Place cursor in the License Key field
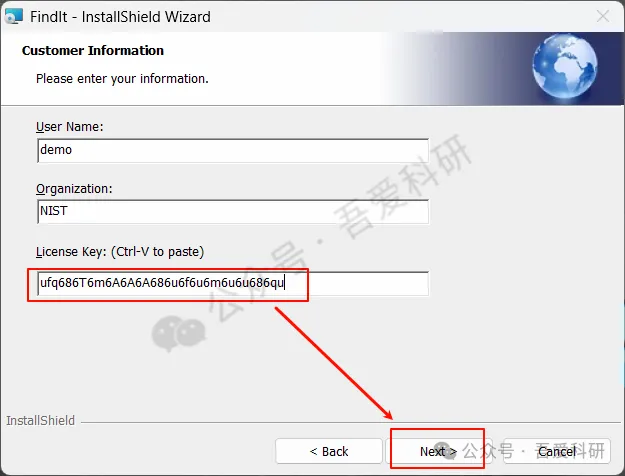This screenshot has height=476, width=625. pos(233,283)
